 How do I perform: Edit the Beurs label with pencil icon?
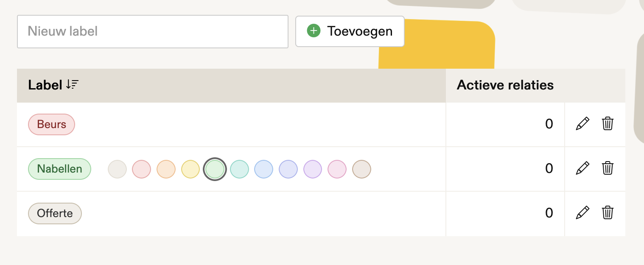click(x=582, y=124)
